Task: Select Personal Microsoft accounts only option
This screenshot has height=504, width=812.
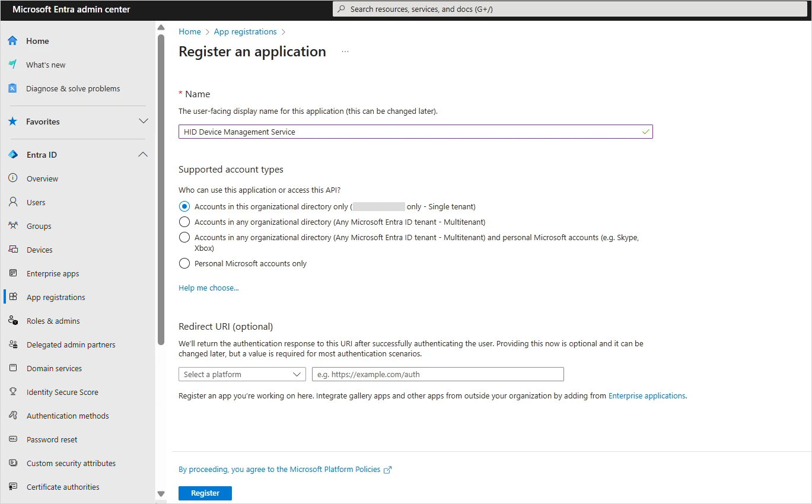Action: pyautogui.click(x=184, y=263)
